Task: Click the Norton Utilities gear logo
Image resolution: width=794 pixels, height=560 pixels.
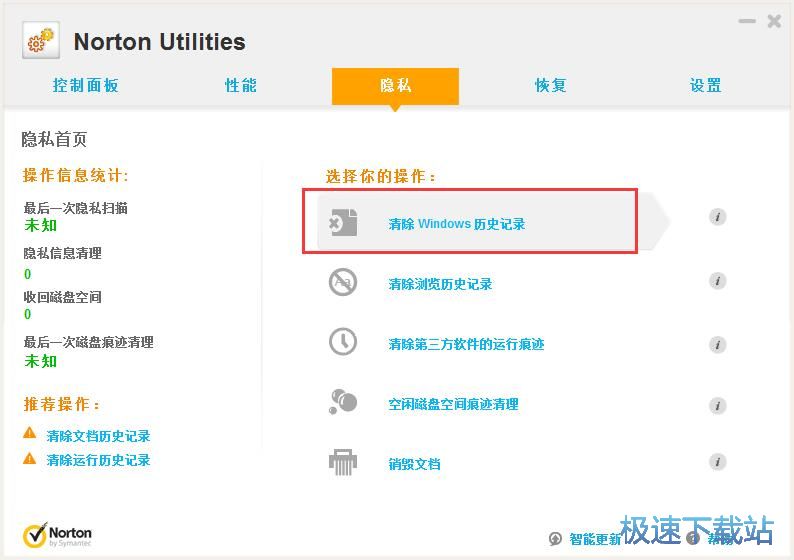Action: [40, 41]
